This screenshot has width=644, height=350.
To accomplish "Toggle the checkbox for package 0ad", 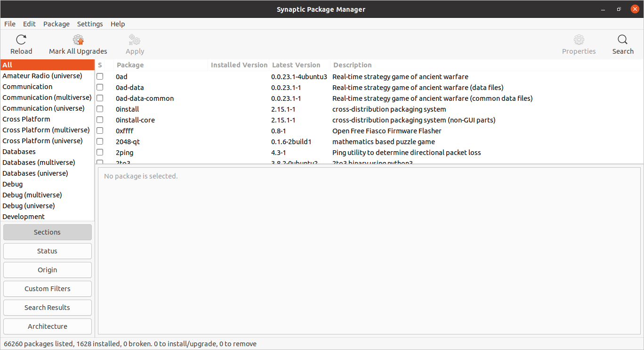I will pos(100,76).
